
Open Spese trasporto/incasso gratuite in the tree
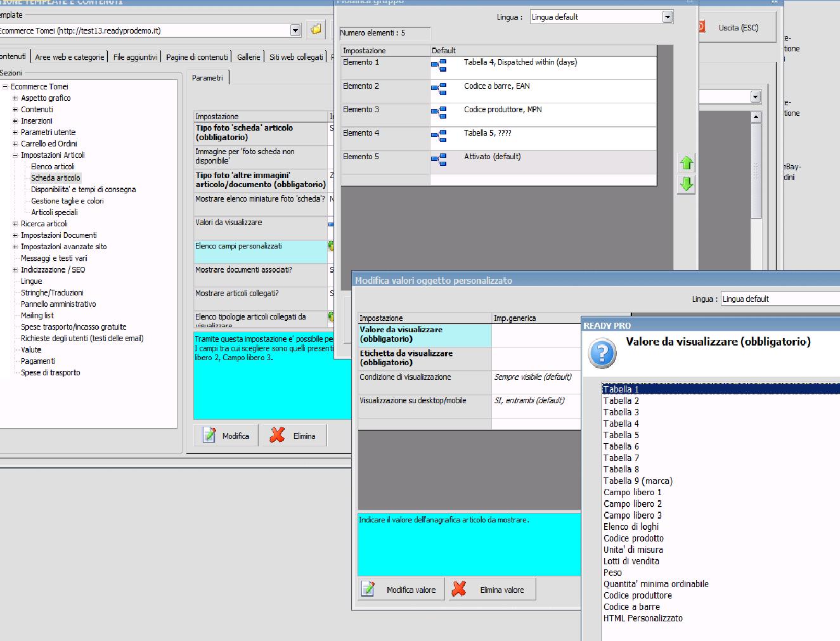[x=74, y=327]
